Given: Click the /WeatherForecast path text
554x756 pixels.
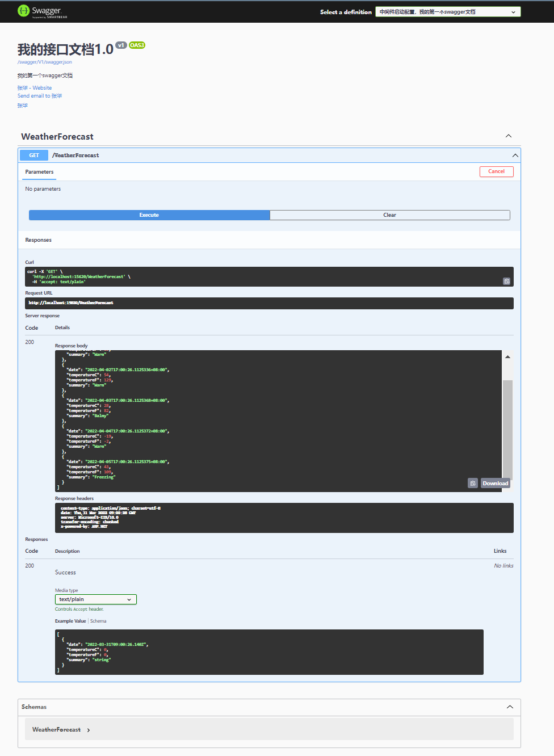Looking at the screenshot, I should coord(75,156).
